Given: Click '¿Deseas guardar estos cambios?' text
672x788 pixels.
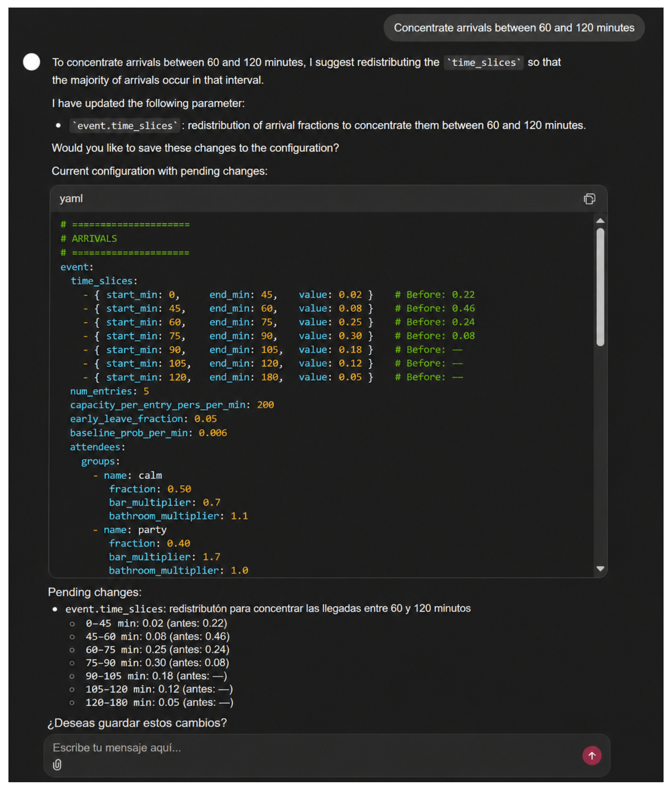Looking at the screenshot, I should point(137,723).
